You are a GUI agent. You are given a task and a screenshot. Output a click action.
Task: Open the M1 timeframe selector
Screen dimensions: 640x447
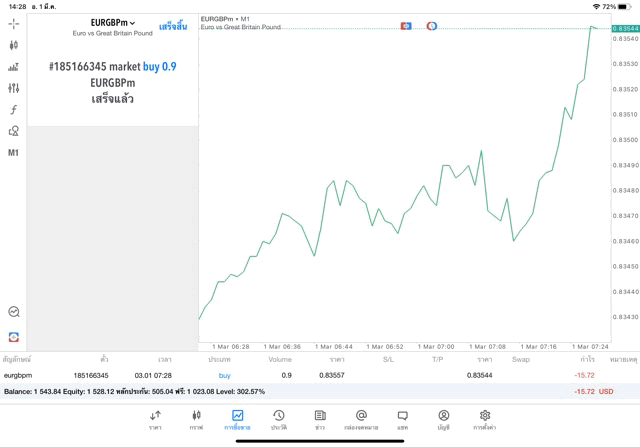click(13, 153)
